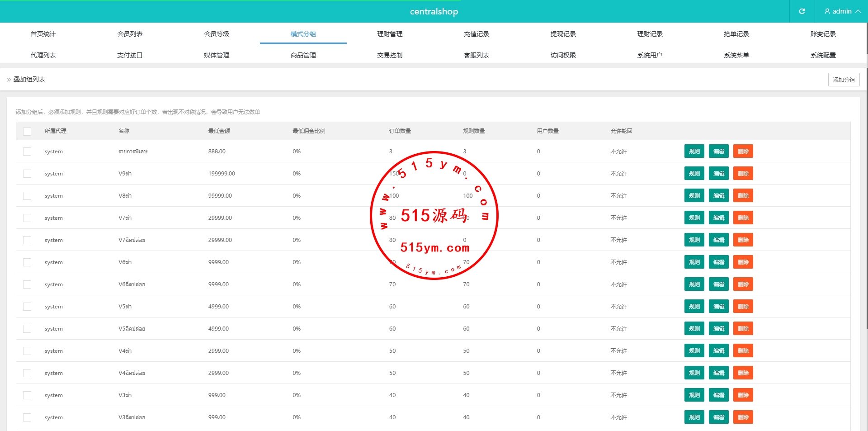Image resolution: width=868 pixels, height=431 pixels.
Task: Check the box for the 888.00 row
Action: 27,152
